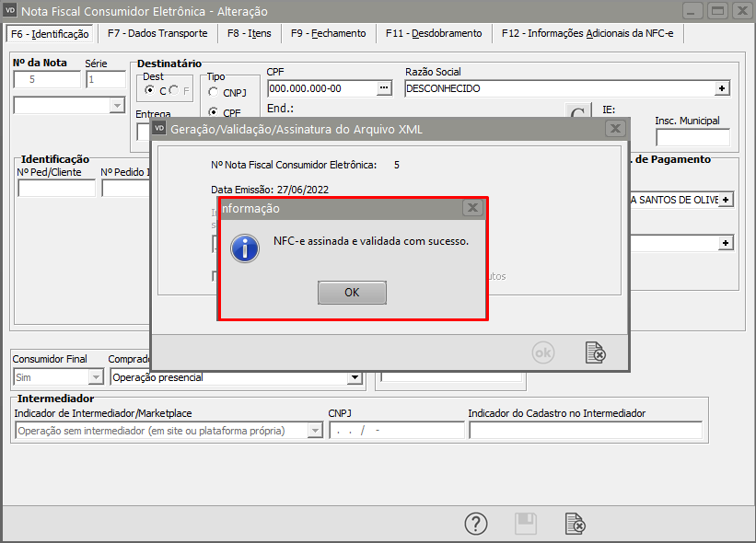Image resolution: width=756 pixels, height=543 pixels.
Task: Click the Razão Social field showing DESCONHECIDO
Action: (560, 88)
